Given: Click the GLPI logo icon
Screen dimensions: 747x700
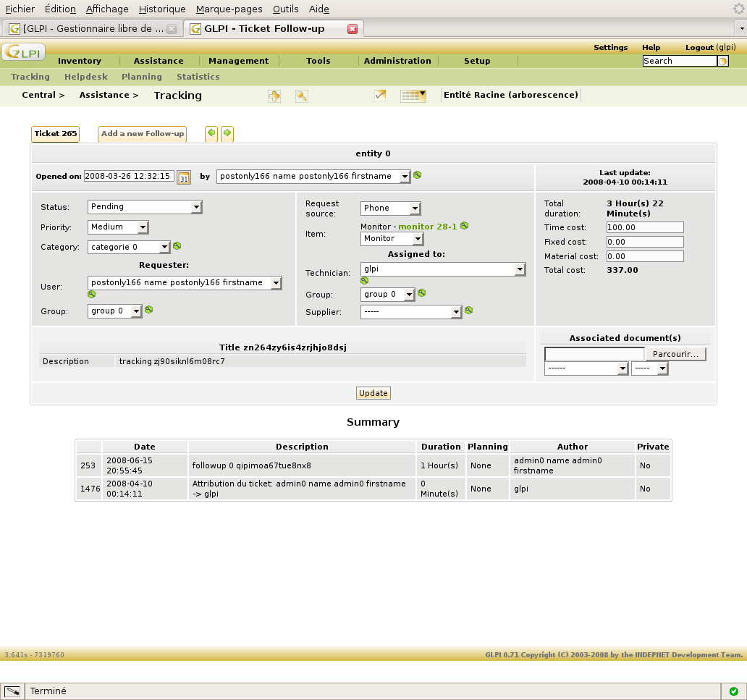Looking at the screenshot, I should click(23, 52).
